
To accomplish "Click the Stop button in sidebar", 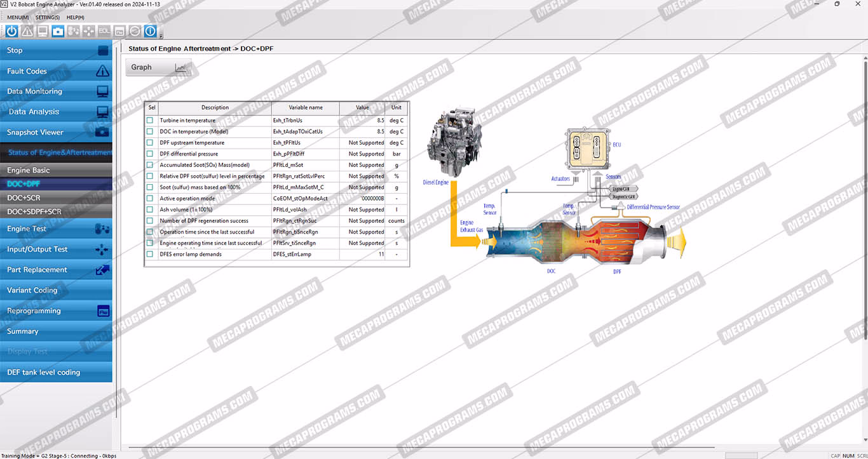I will click(56, 50).
